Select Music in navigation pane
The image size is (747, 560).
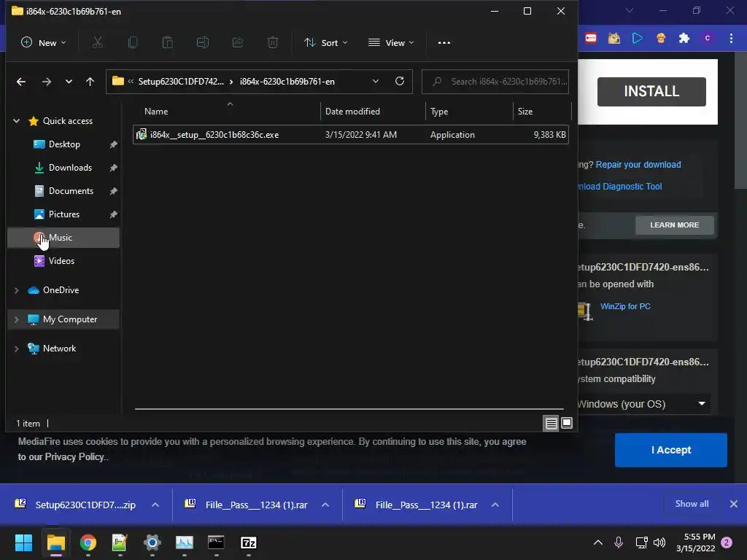pyautogui.click(x=63, y=238)
